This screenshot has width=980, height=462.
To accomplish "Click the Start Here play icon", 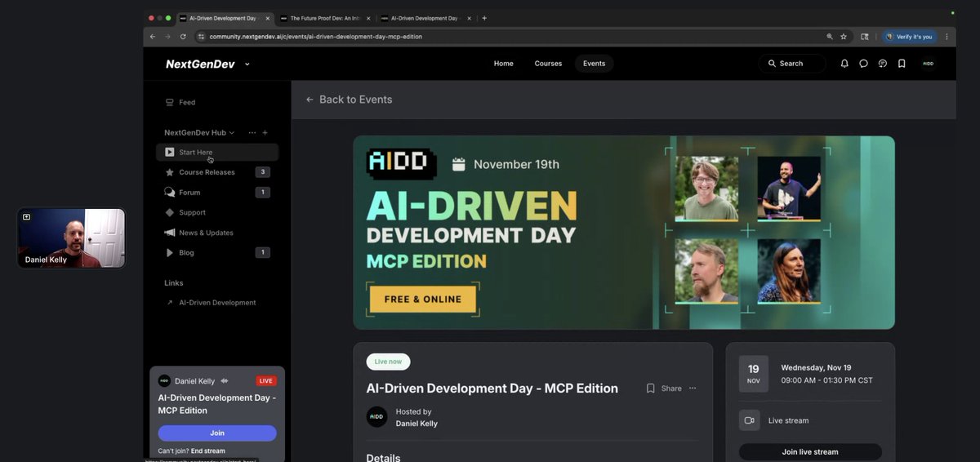I will 169,152.
